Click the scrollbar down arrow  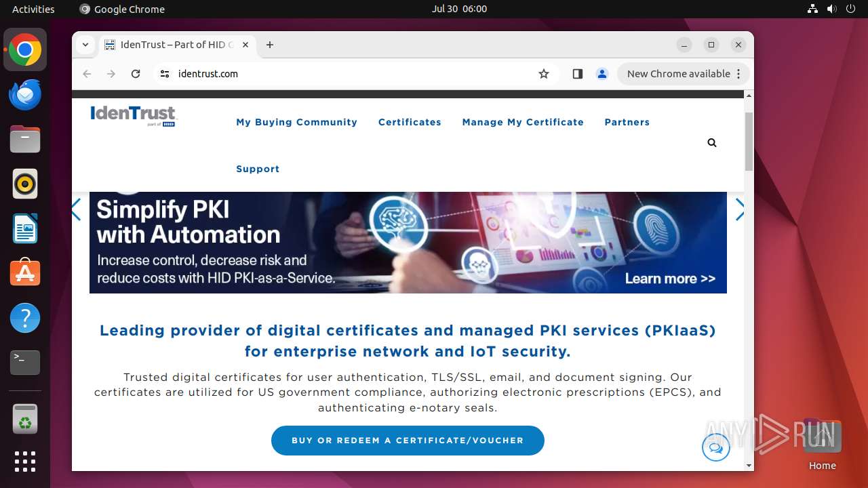tap(749, 466)
